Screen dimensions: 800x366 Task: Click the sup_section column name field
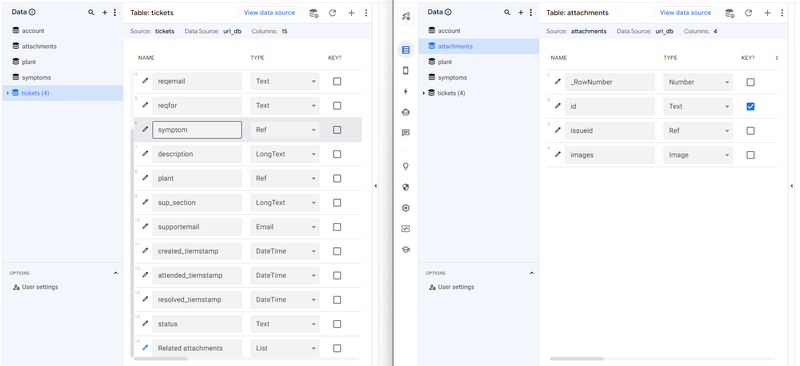197,203
